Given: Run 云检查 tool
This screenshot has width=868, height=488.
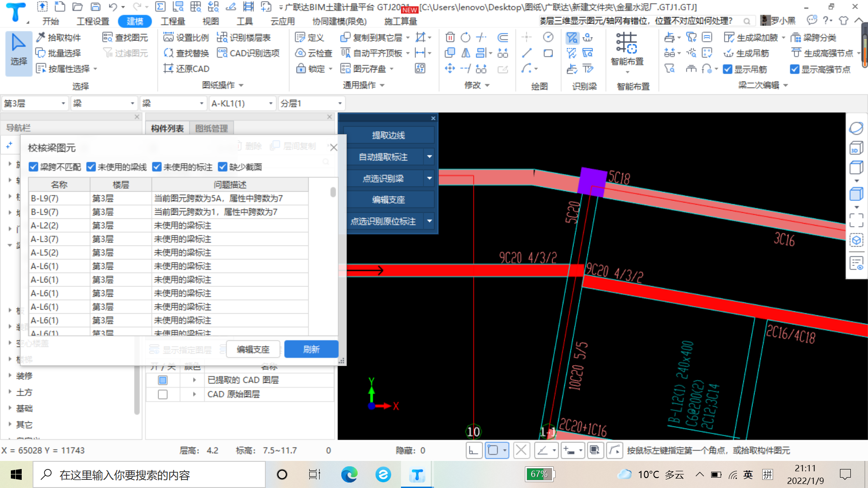Looking at the screenshot, I should 314,53.
